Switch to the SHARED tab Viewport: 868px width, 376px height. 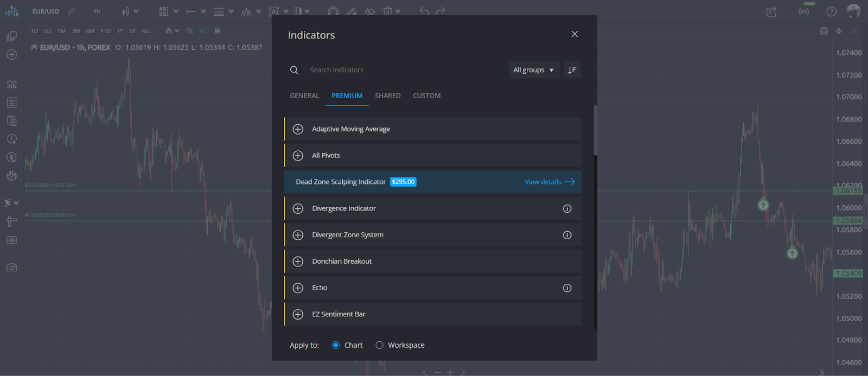pyautogui.click(x=387, y=96)
